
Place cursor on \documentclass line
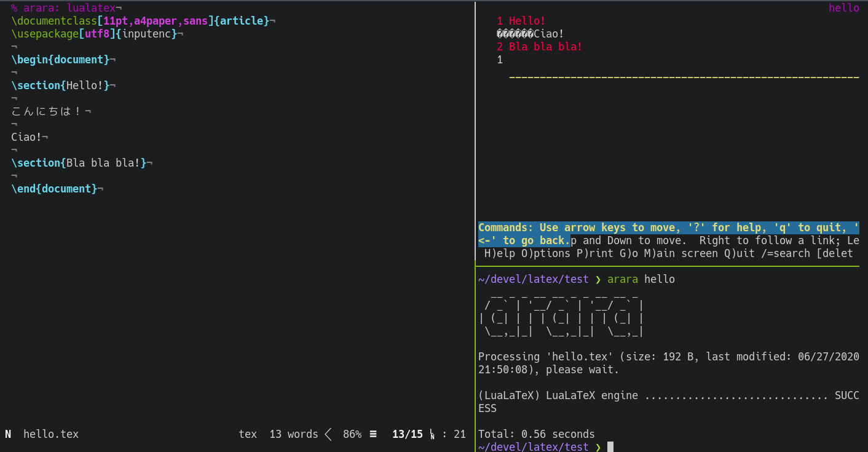[x=143, y=21]
